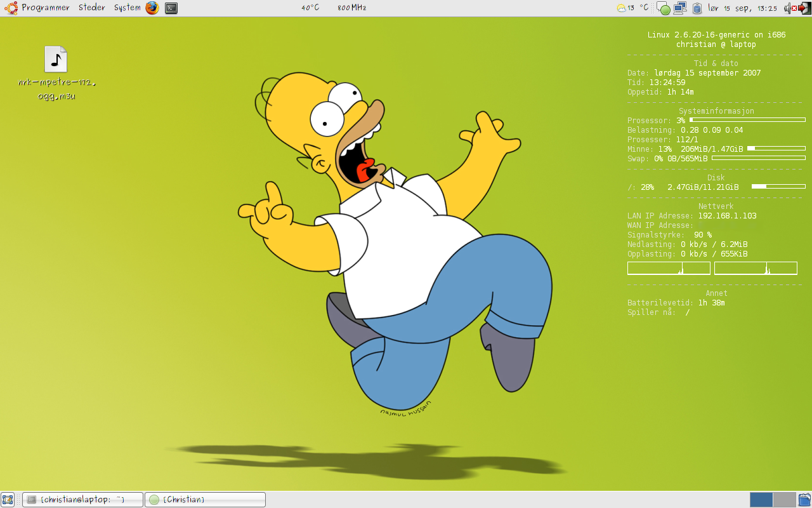Select the nrk-mpetre-112.ogg.m3u desktop file

56,73
